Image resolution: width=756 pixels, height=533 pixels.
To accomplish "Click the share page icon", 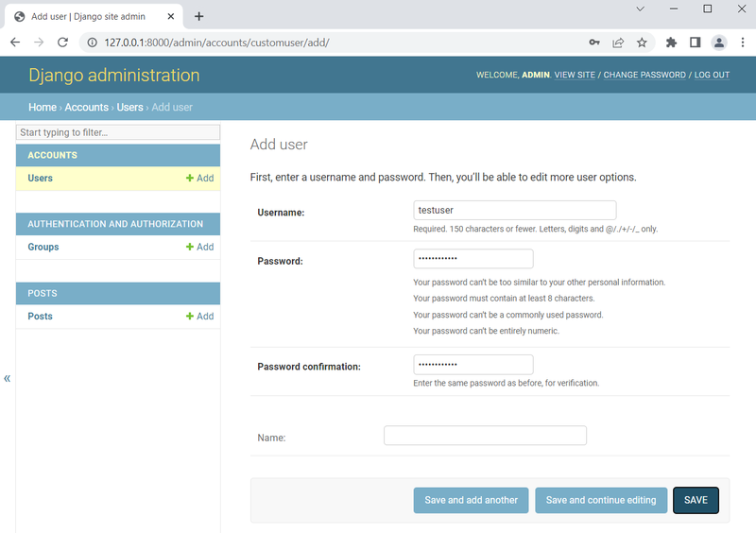I will click(618, 43).
